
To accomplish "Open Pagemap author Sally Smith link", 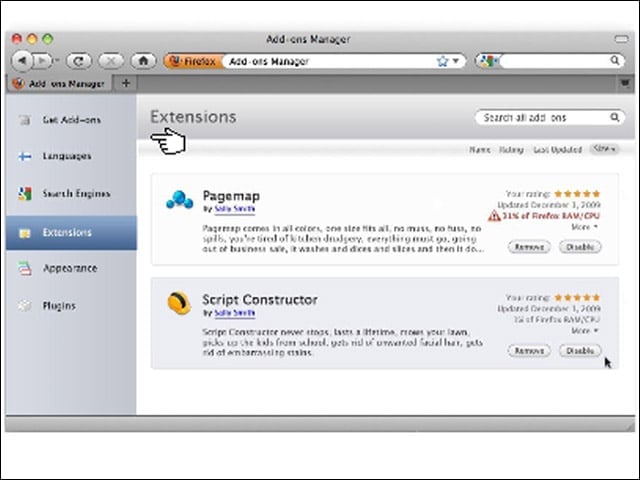I will pos(235,209).
